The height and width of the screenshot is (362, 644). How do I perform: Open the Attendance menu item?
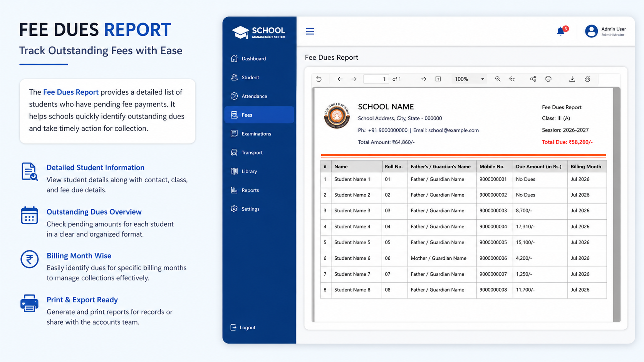pyautogui.click(x=259, y=96)
